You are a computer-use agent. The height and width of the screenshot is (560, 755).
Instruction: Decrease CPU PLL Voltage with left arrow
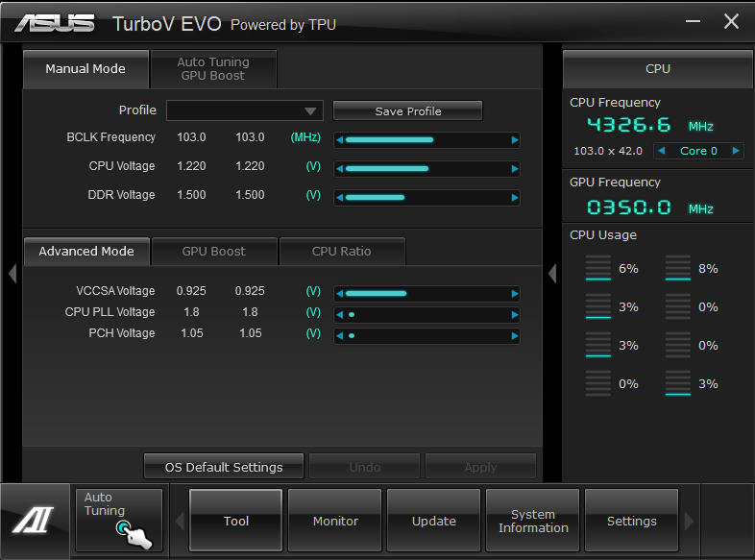click(339, 315)
